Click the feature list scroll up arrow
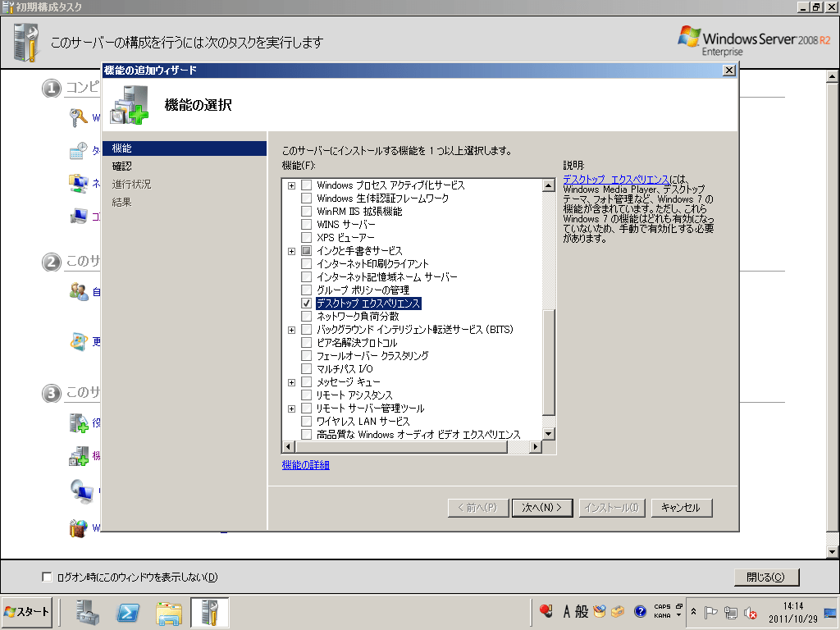Viewport: 840px width, 630px height. coord(549,185)
